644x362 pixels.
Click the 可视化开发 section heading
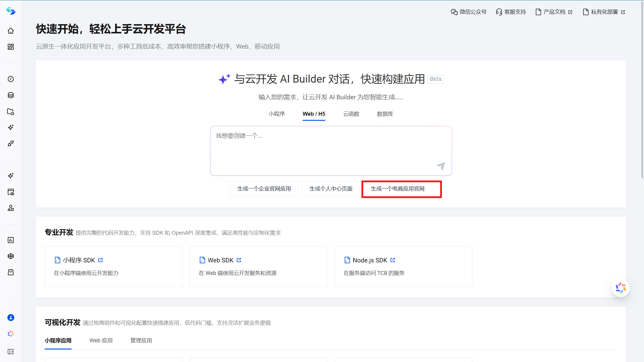[63, 322]
